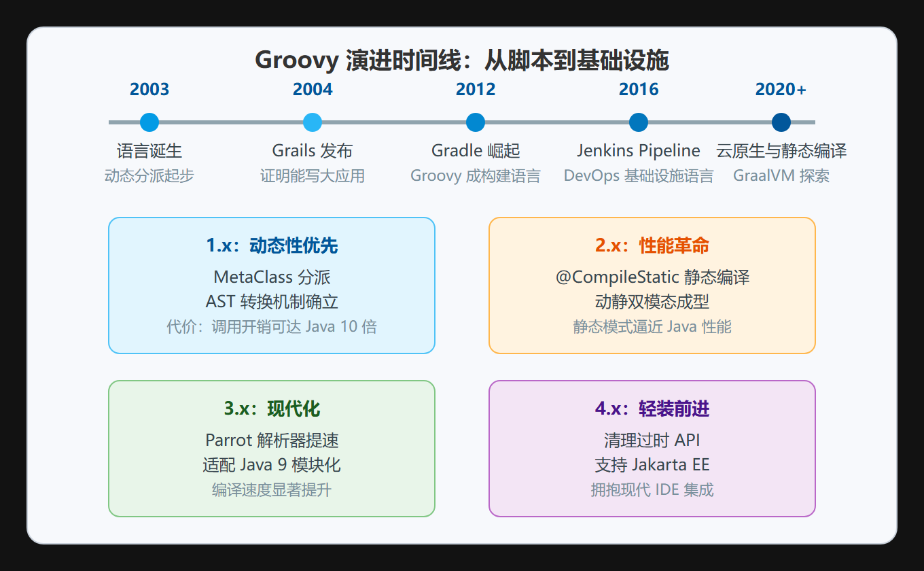
Task: Click the text 'AST 转换机制确立'
Action: tap(272, 302)
